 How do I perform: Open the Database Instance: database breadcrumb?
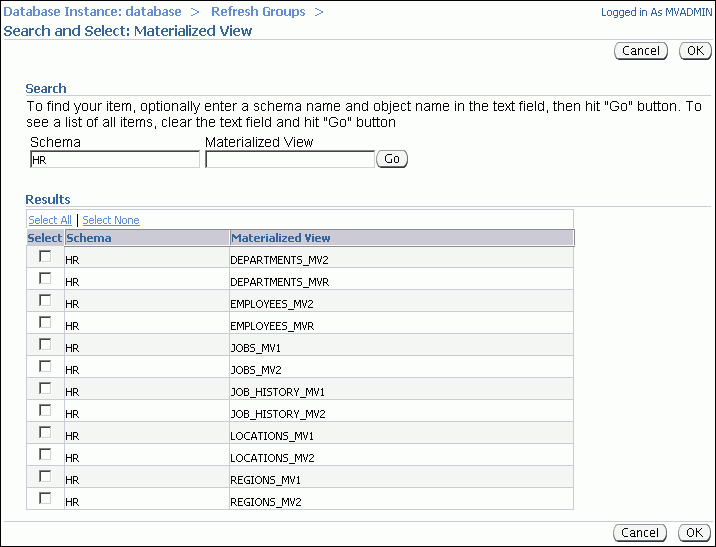point(92,11)
